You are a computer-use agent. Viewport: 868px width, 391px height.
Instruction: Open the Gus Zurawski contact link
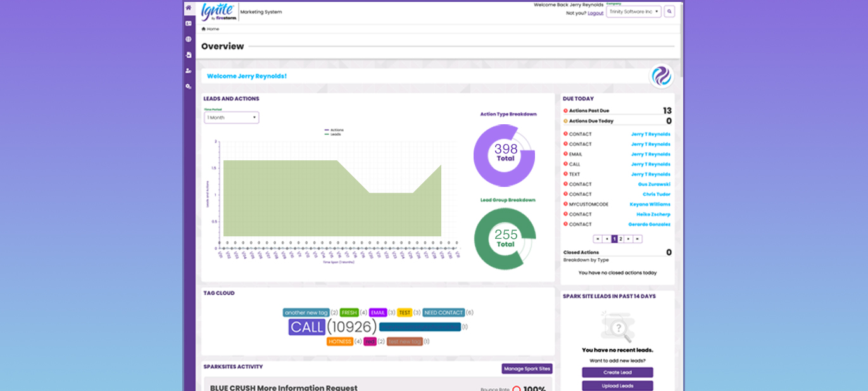tap(654, 184)
